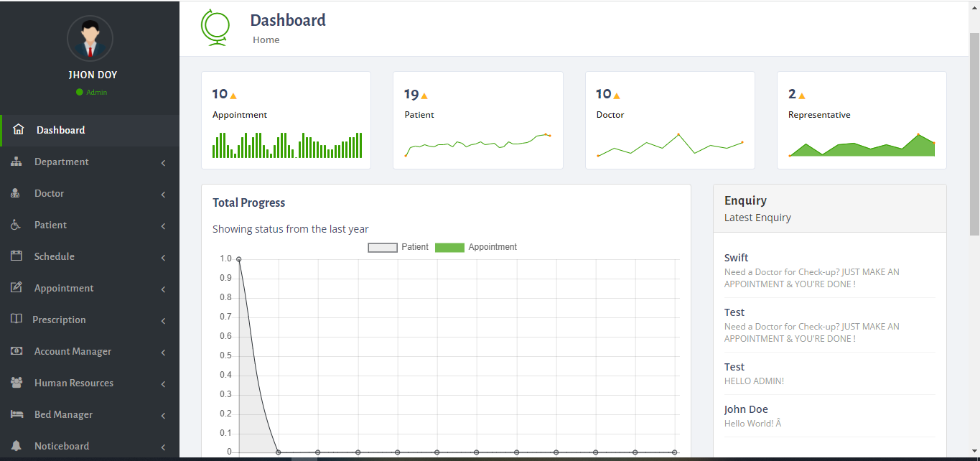Expand the Appointment menu chevron
Image resolution: width=980 pixels, height=461 pixels.
(x=164, y=289)
